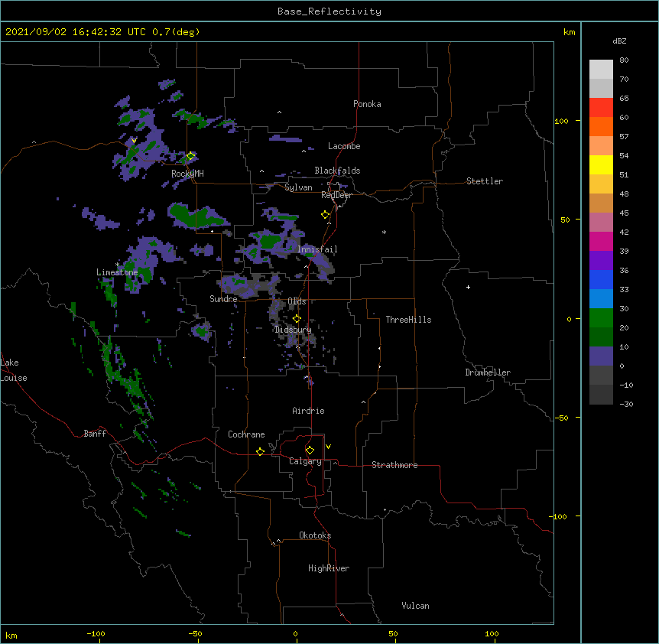Click the HighRiver town label
The height and width of the screenshot is (644, 659).
(x=329, y=568)
